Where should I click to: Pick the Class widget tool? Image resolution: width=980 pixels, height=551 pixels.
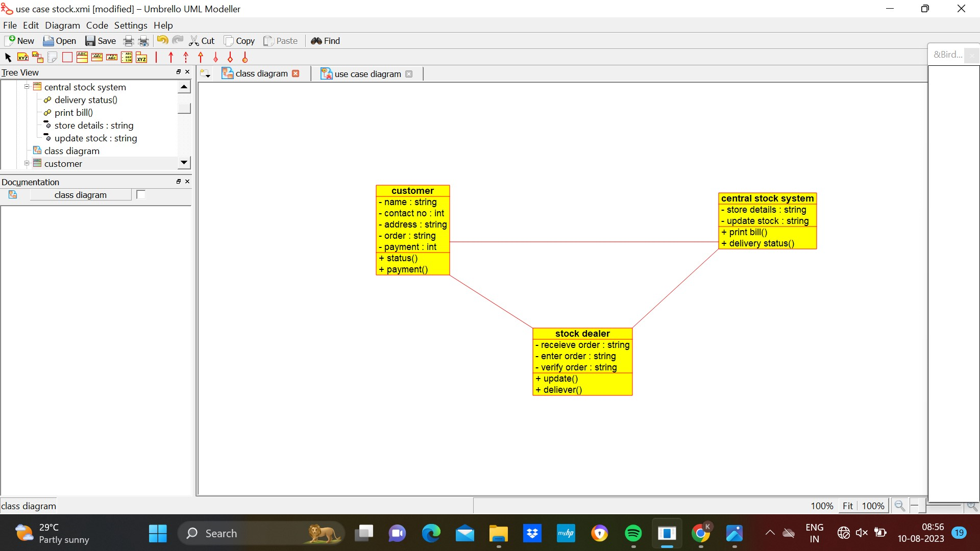click(82, 57)
